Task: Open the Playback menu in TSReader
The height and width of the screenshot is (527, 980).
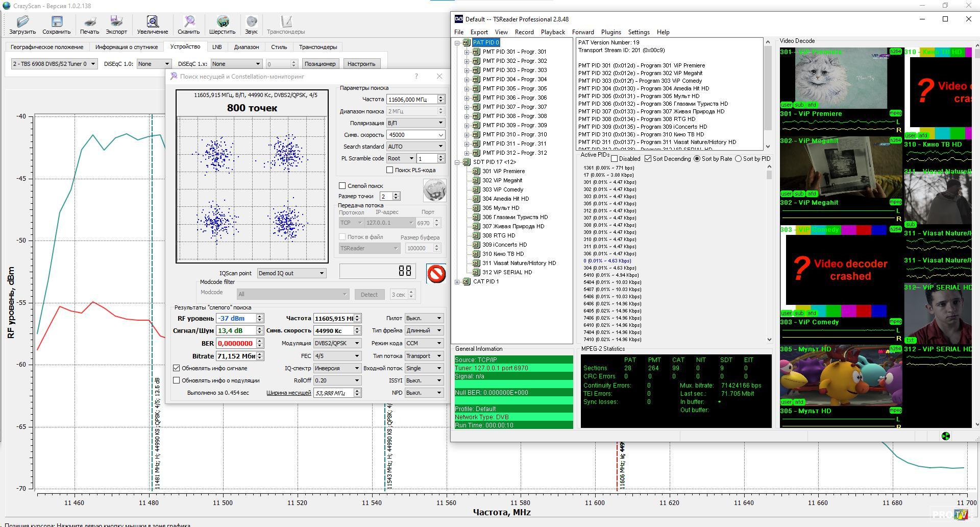Action: (553, 32)
